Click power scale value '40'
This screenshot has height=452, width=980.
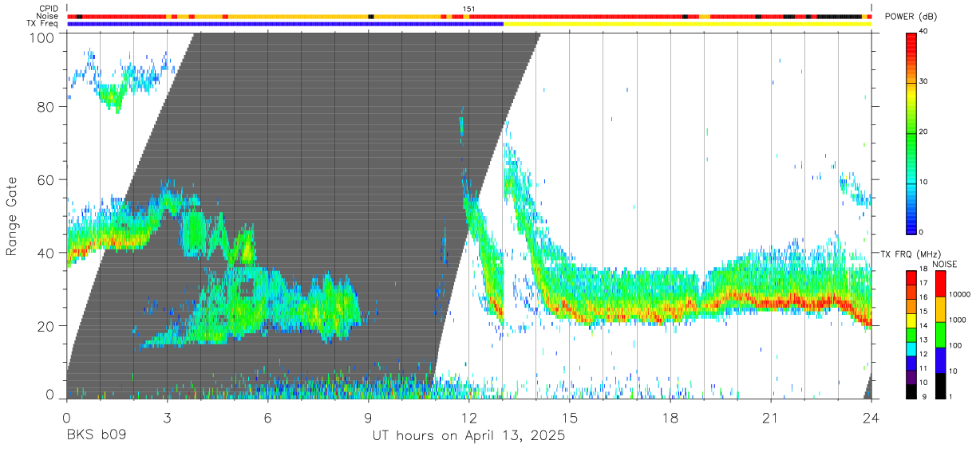point(925,32)
